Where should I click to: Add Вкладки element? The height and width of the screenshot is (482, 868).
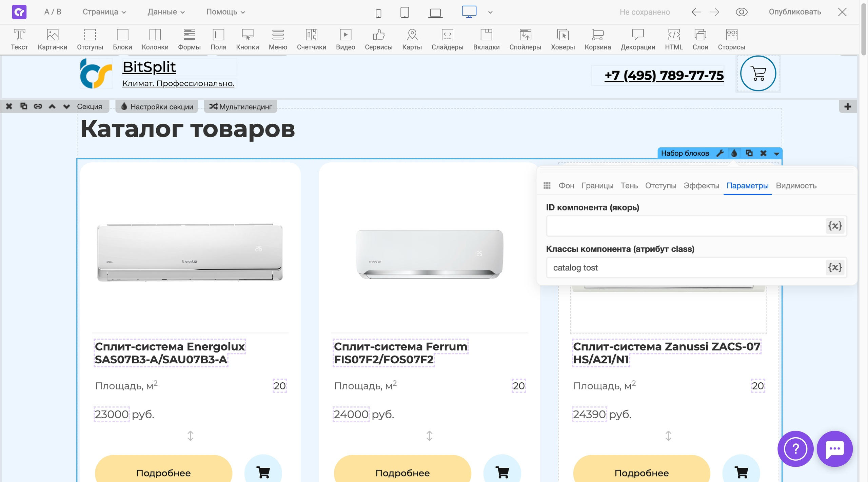487,39
